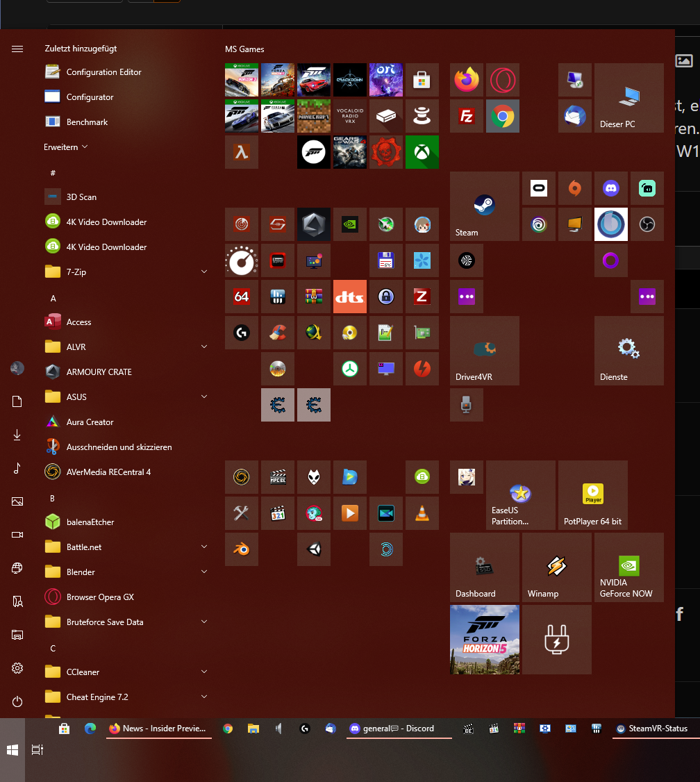This screenshot has width=700, height=782.
Task: Expand the CCleaner folder
Action: point(126,672)
